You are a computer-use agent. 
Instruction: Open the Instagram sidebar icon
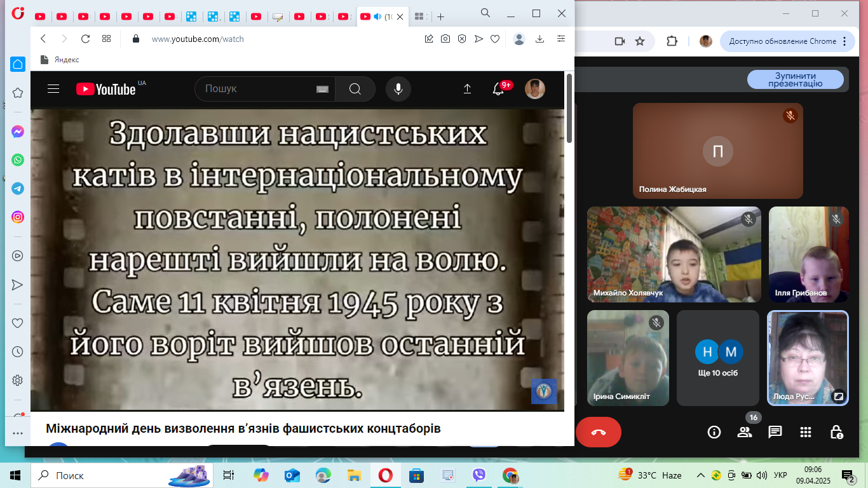18,217
